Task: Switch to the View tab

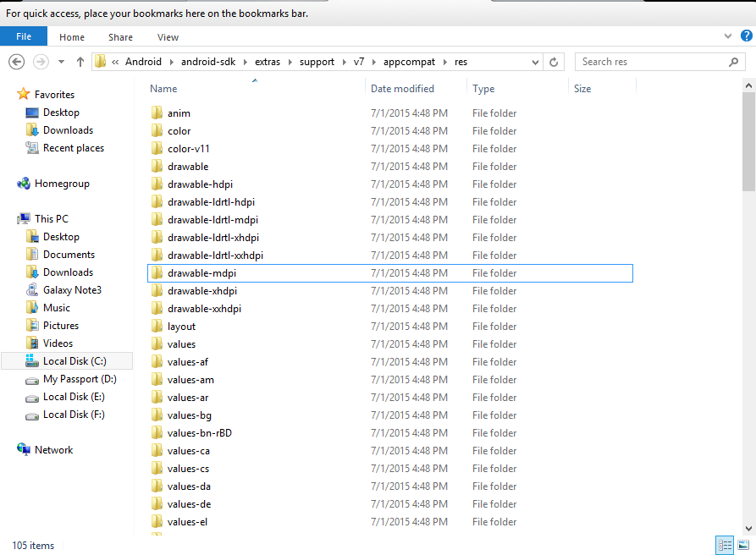Action: click(x=168, y=37)
